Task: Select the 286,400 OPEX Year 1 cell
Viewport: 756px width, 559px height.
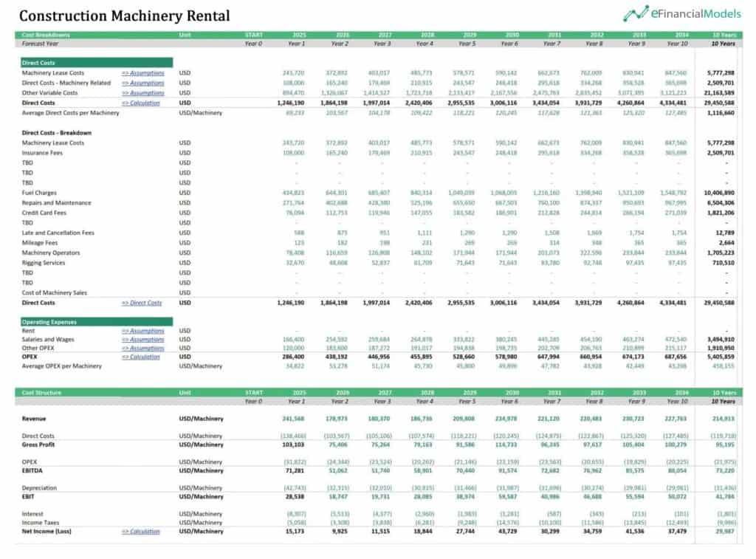Action: click(293, 357)
